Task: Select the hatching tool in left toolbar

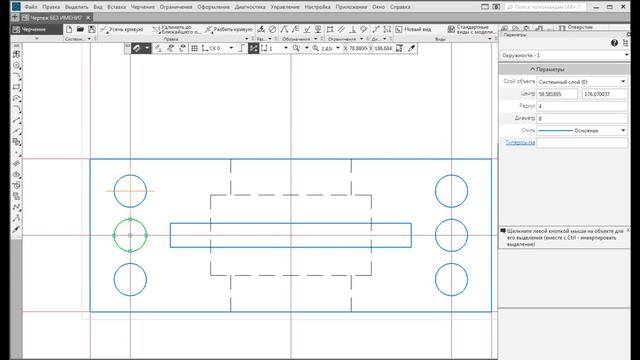Action: pos(16,163)
